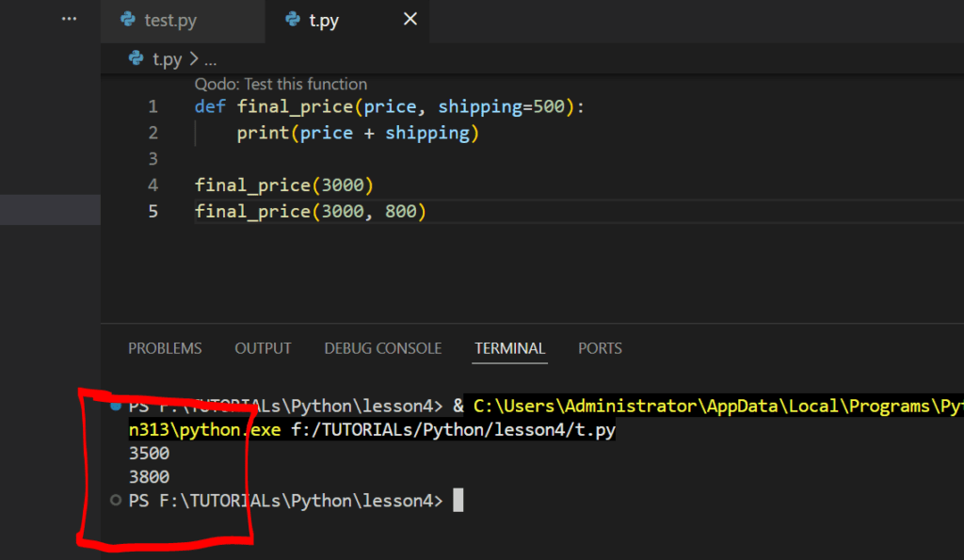This screenshot has height=560, width=964.
Task: Expand the breadcrumb ellipsis after t.py
Action: point(210,60)
